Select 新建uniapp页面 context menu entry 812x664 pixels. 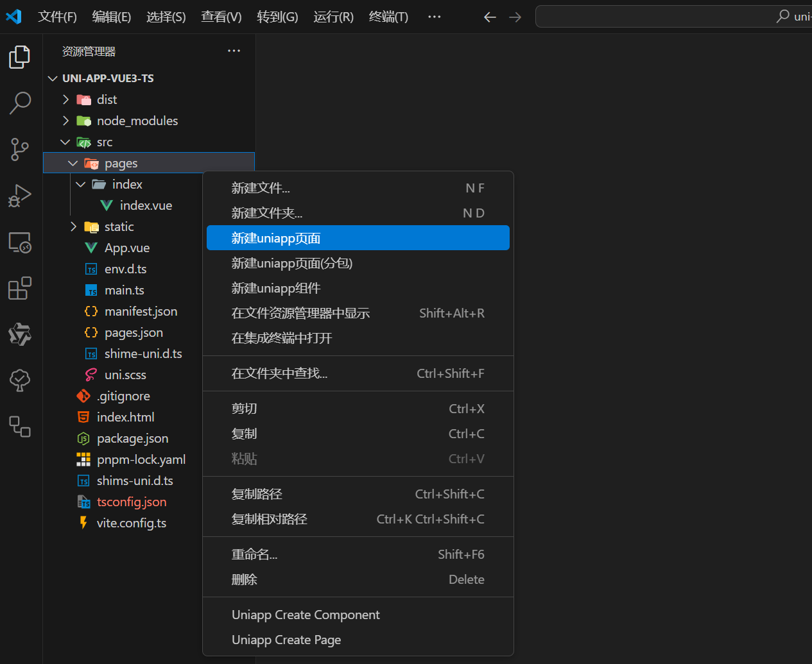point(358,238)
